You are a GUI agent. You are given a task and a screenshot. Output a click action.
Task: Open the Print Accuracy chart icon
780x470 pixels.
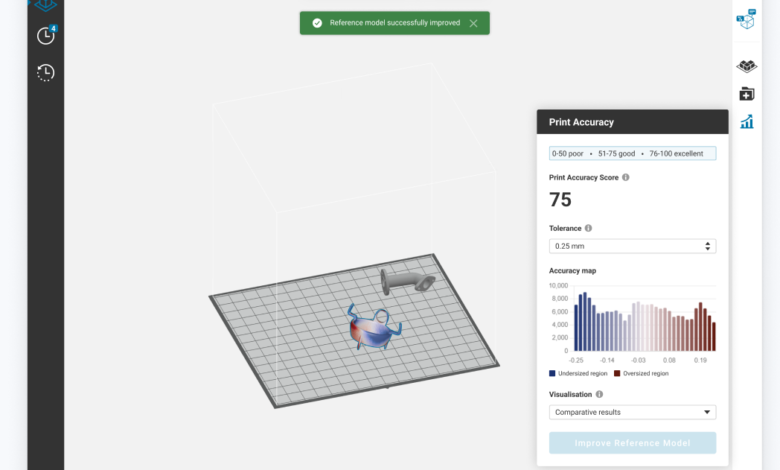click(x=746, y=122)
